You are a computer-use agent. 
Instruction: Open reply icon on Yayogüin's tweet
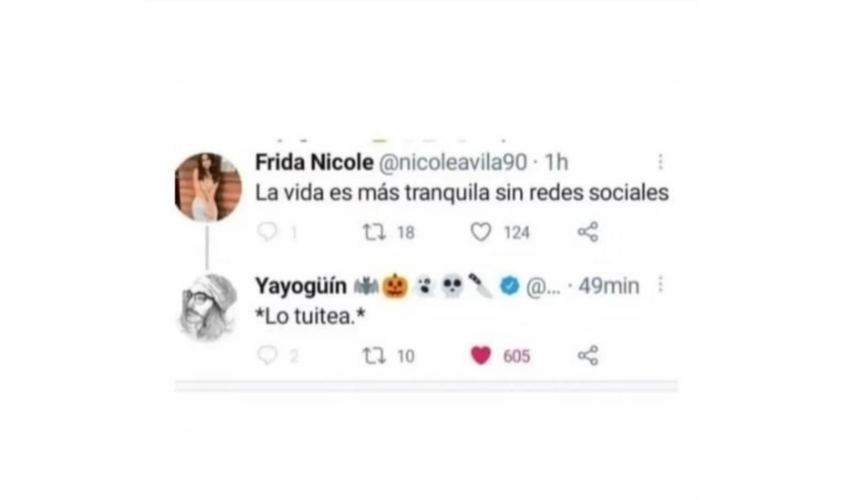click(x=267, y=355)
